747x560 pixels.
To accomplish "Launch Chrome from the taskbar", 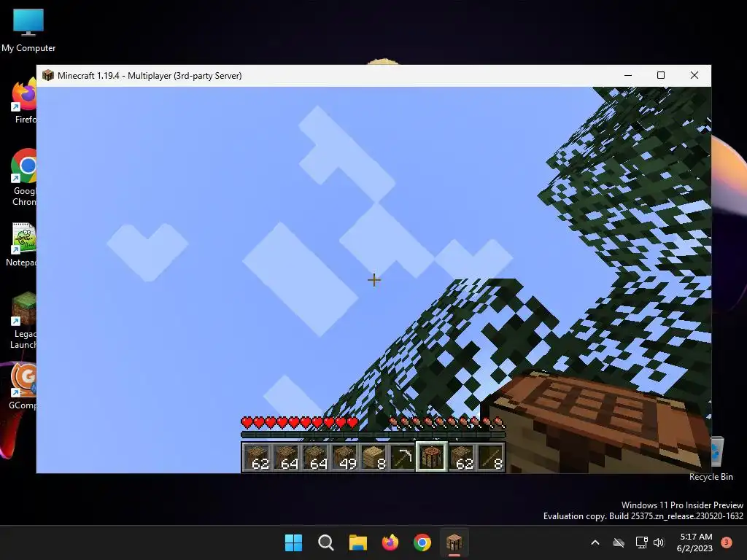I will [422, 542].
